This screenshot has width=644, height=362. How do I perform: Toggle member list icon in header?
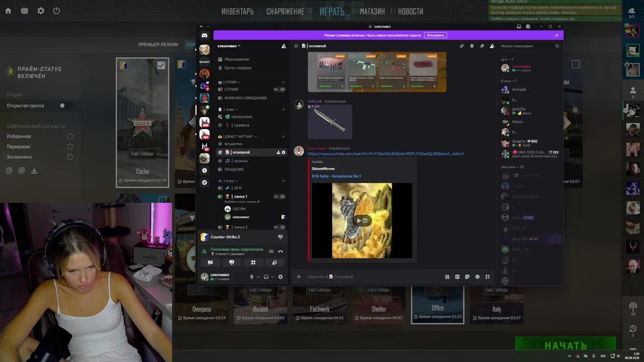(492, 46)
